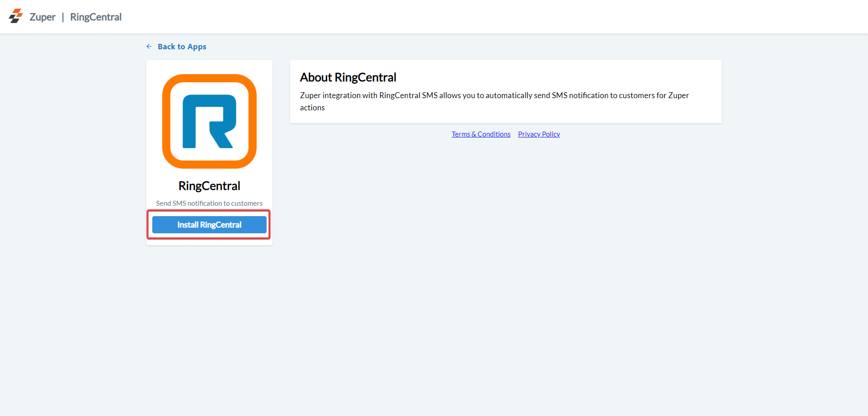
Task: Click the Zuper logo icon
Action: (16, 16)
